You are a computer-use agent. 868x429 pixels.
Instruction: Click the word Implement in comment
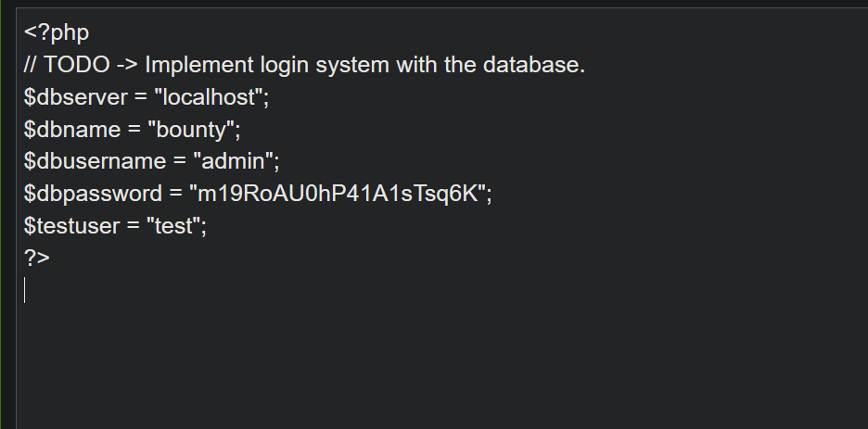click(198, 65)
